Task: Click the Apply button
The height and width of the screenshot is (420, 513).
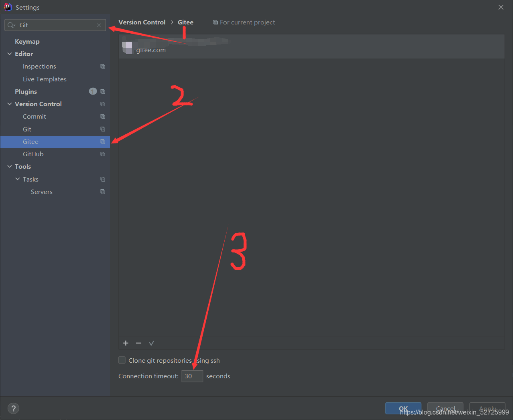Action: pos(487,408)
